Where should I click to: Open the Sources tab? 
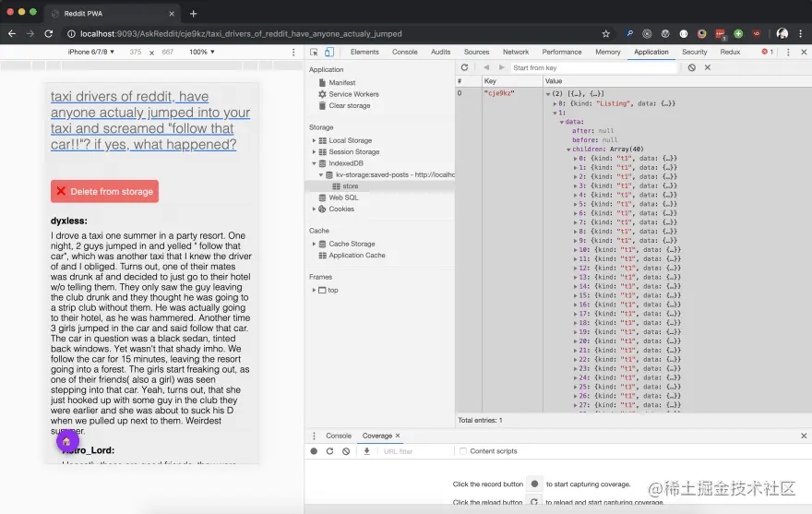point(476,52)
